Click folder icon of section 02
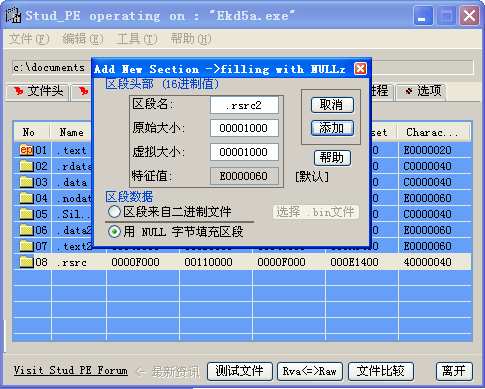 (x=27, y=166)
